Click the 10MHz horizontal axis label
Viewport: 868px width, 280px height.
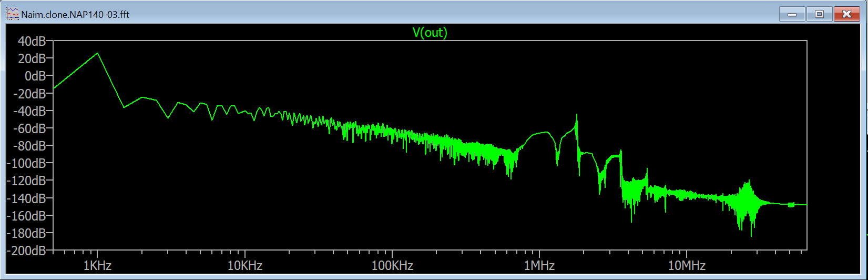point(687,265)
